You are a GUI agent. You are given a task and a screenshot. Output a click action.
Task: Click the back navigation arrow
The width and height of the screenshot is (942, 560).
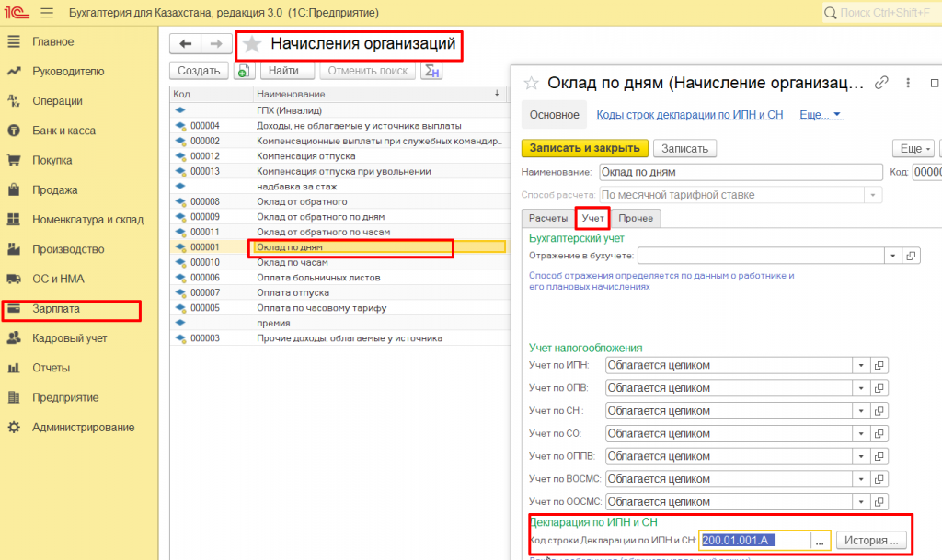[x=185, y=44]
